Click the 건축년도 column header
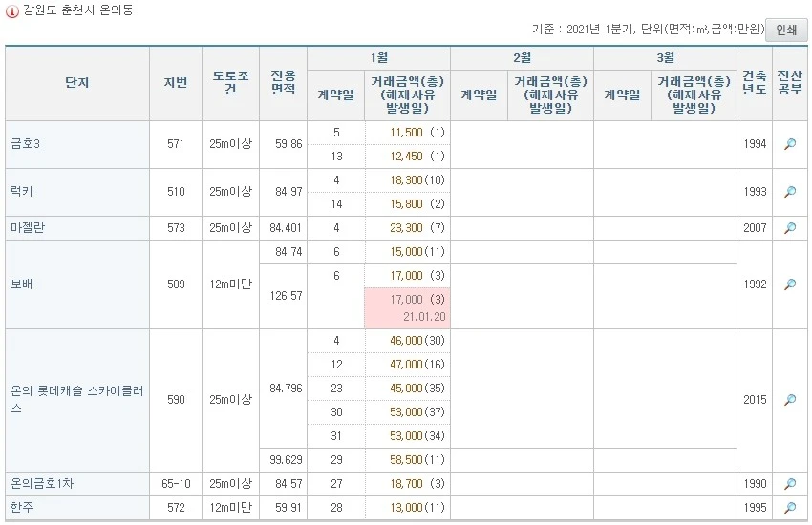The width and height of the screenshot is (812, 525). point(755,83)
